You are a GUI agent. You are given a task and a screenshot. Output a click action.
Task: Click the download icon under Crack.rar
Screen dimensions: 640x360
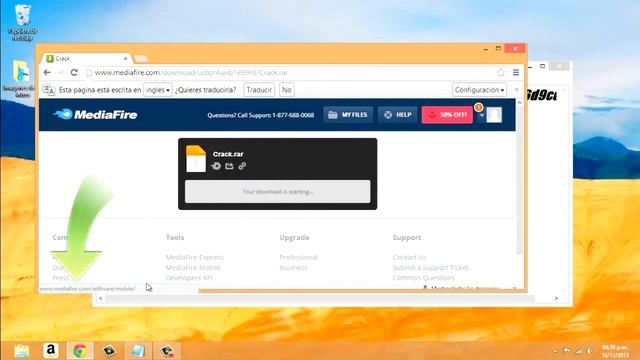point(216,166)
